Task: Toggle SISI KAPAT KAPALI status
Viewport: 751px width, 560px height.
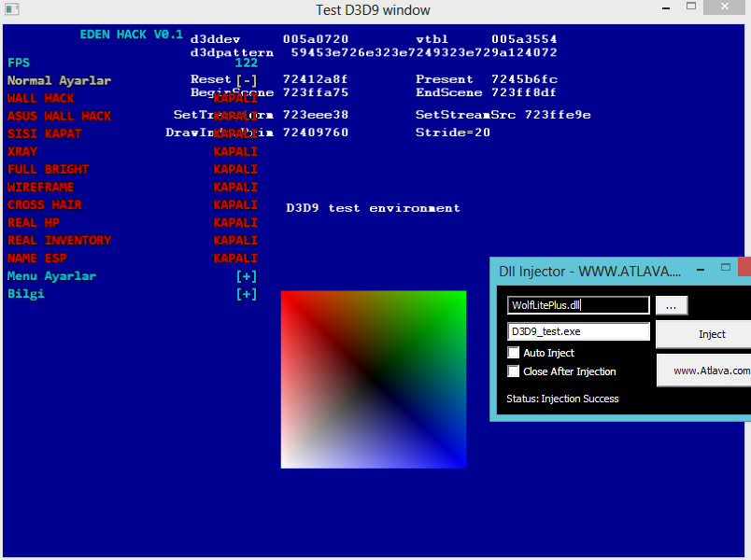Action: [x=235, y=133]
